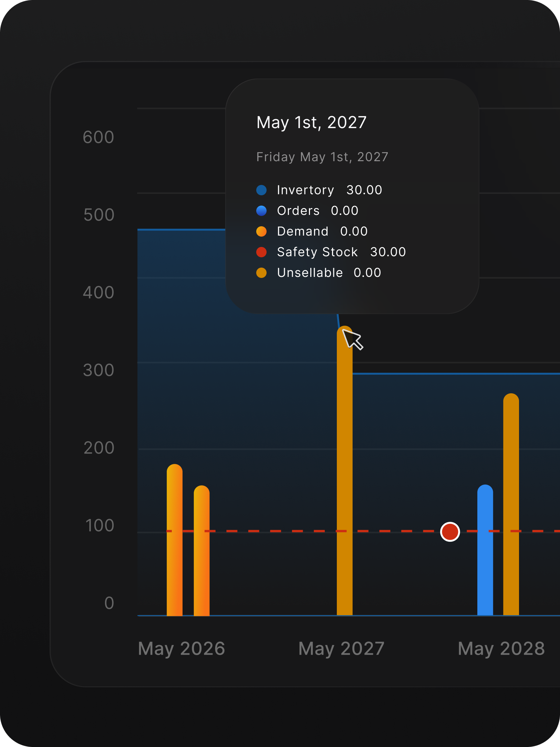Click the Safety Stock 30.00 value
This screenshot has width=560, height=747.
388,252
